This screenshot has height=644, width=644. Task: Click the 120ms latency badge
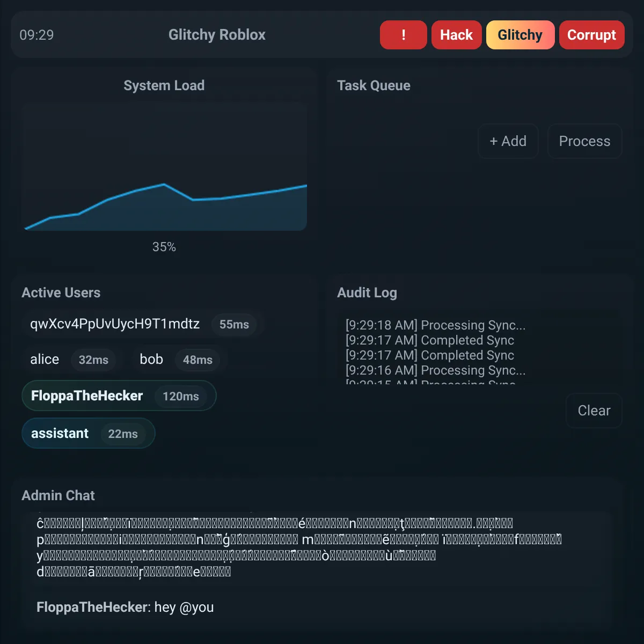[181, 397]
